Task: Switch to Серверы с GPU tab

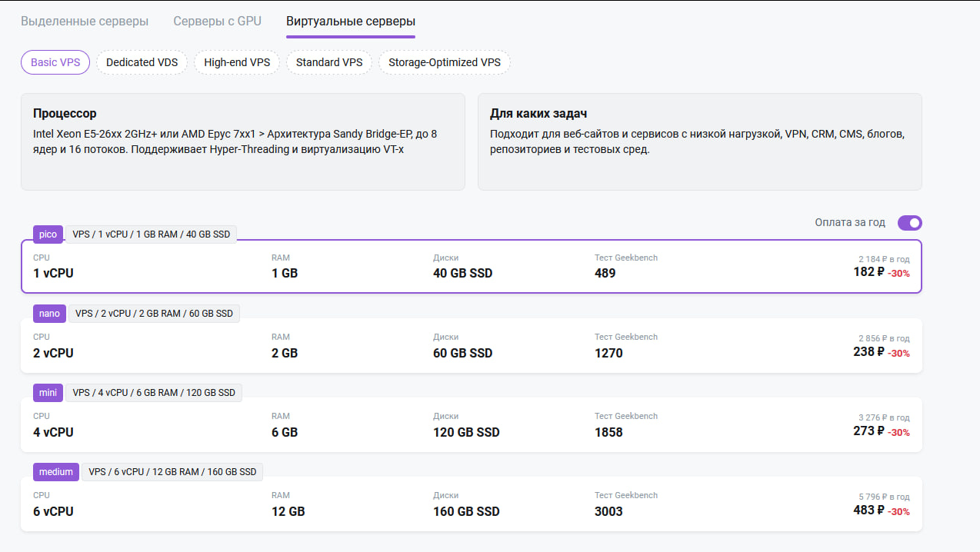Action: [217, 21]
